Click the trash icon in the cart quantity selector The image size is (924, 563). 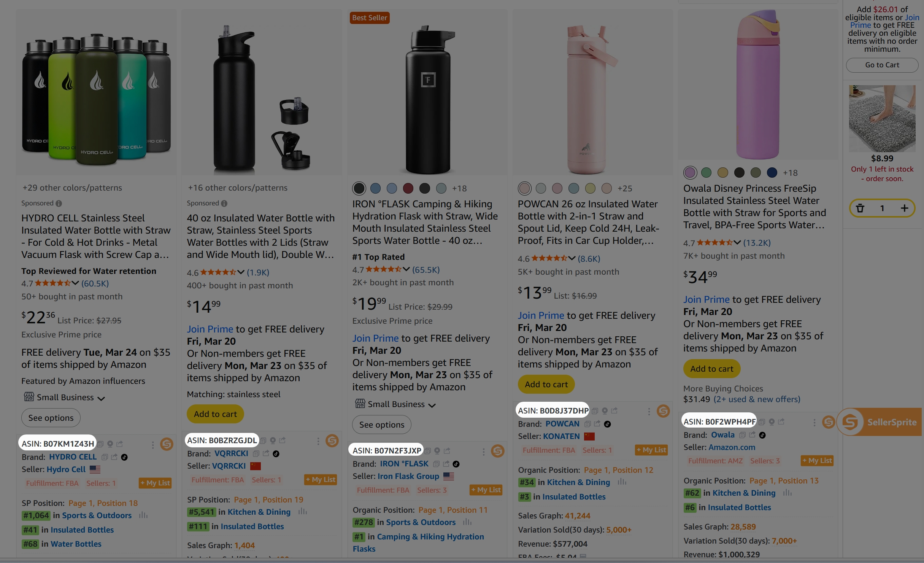[860, 208]
